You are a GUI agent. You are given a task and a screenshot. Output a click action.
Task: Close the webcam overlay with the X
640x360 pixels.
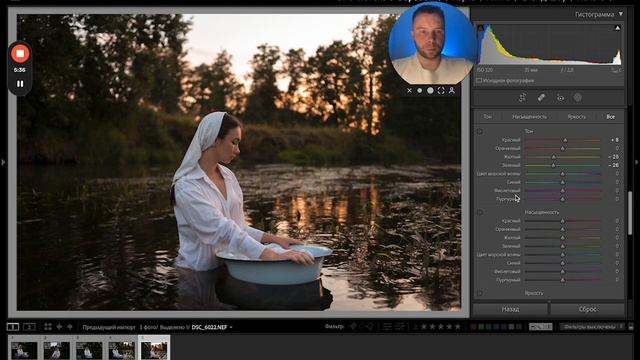[409, 91]
